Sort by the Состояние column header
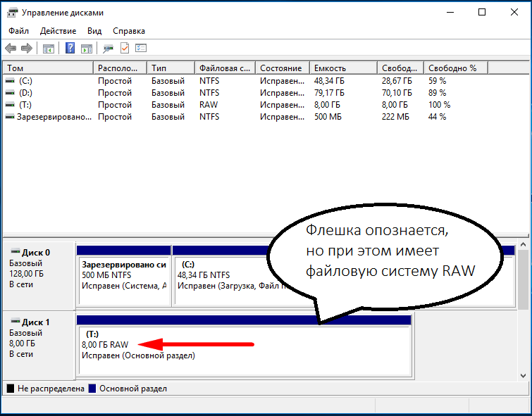The height and width of the screenshot is (416, 532). (x=283, y=68)
